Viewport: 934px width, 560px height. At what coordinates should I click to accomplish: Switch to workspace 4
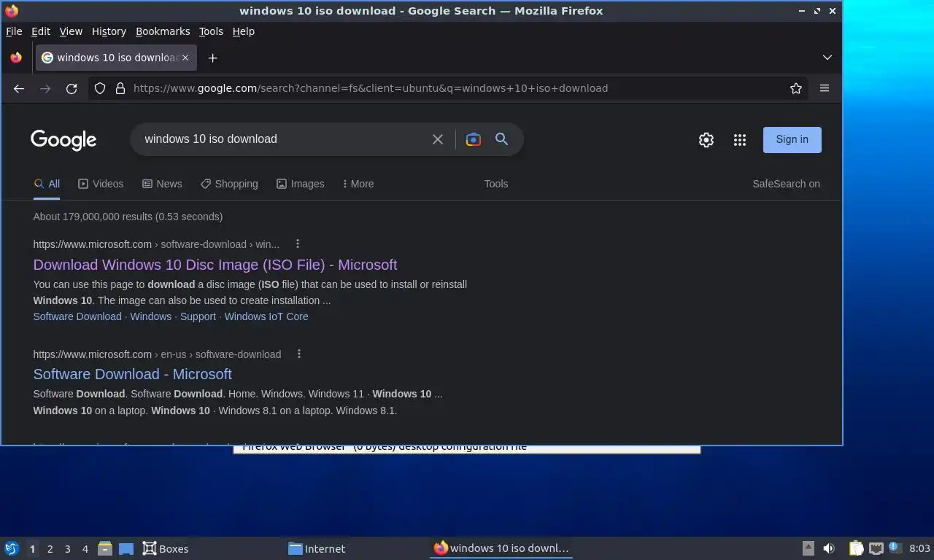point(85,549)
